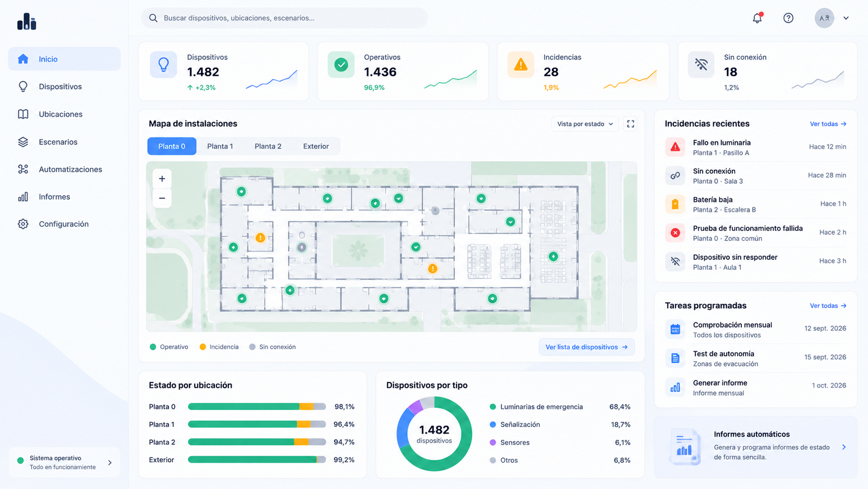Click the Sin conexión legend entry
The image size is (868, 489).
[x=272, y=347]
